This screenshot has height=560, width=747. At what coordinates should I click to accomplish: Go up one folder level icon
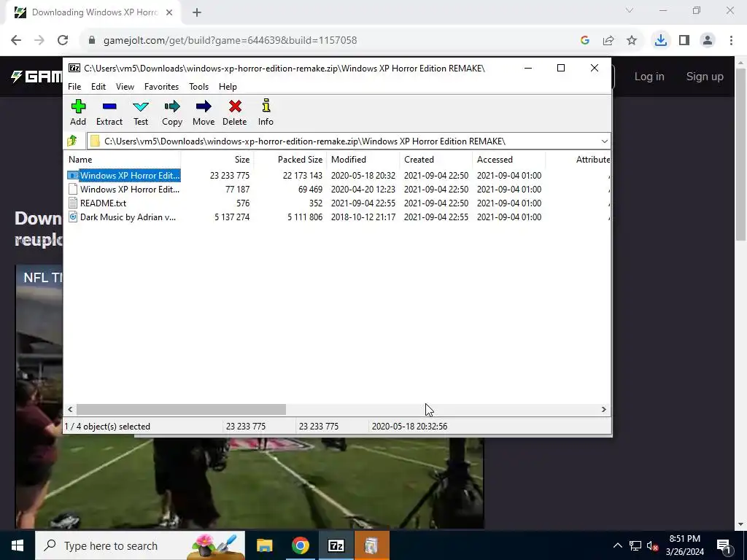[72, 141]
